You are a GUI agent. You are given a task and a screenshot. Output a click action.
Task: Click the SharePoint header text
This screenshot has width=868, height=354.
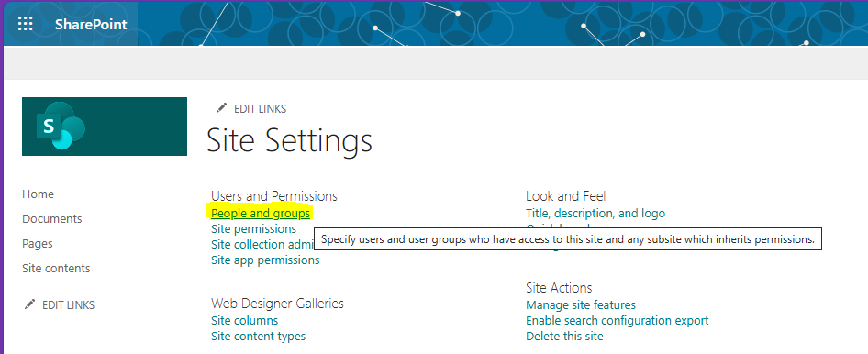[91, 25]
